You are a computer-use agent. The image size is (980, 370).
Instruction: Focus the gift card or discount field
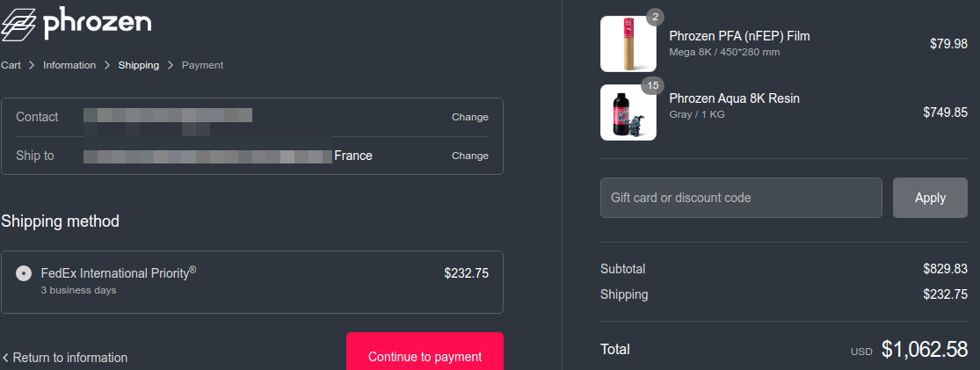741,198
